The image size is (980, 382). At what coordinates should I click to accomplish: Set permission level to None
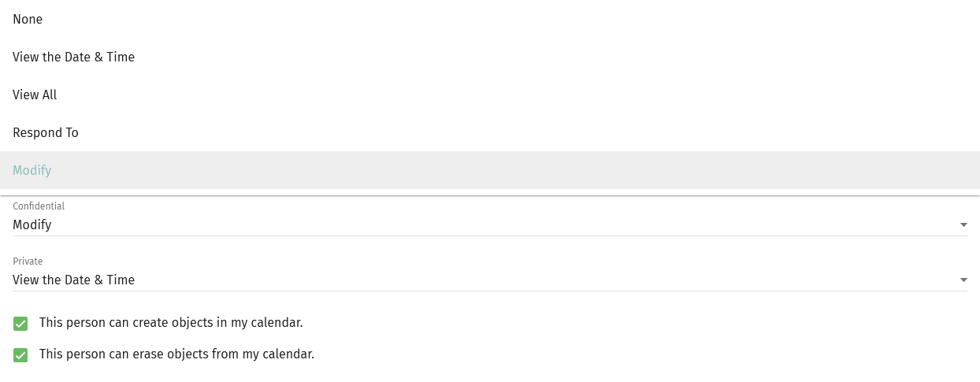(28, 19)
